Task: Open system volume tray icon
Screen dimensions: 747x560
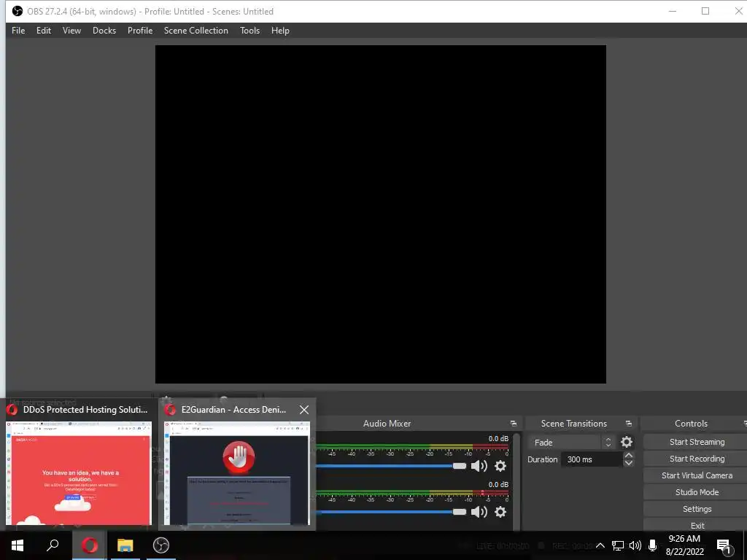Action: [635, 545]
